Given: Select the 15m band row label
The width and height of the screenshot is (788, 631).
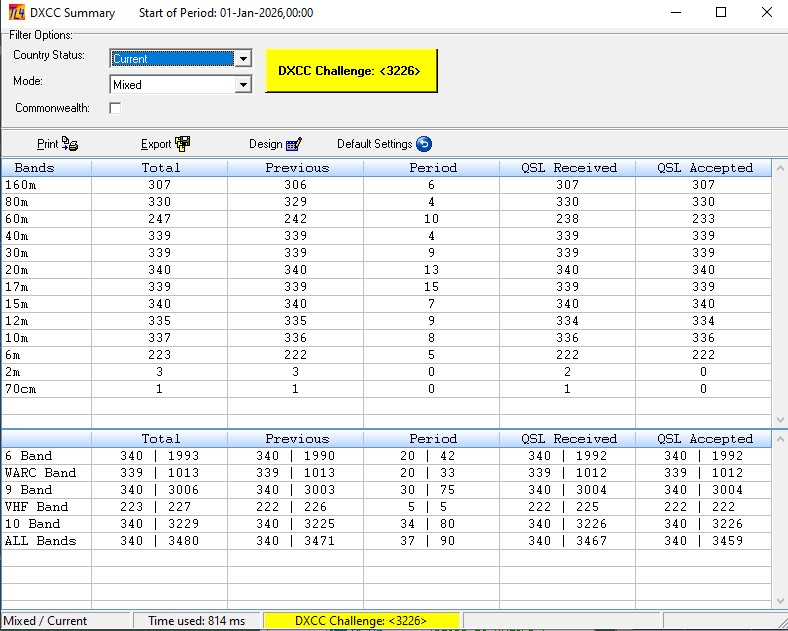Looking at the screenshot, I should 17,304.
